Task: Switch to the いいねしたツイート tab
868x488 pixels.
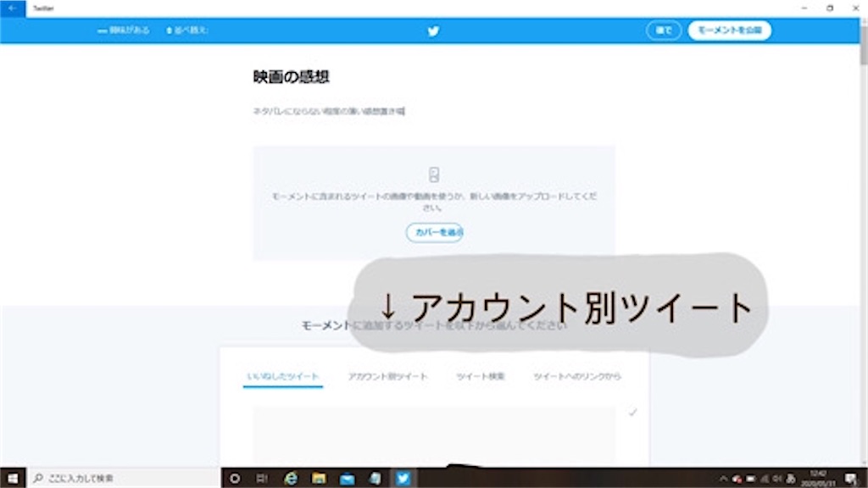Action: [283, 376]
